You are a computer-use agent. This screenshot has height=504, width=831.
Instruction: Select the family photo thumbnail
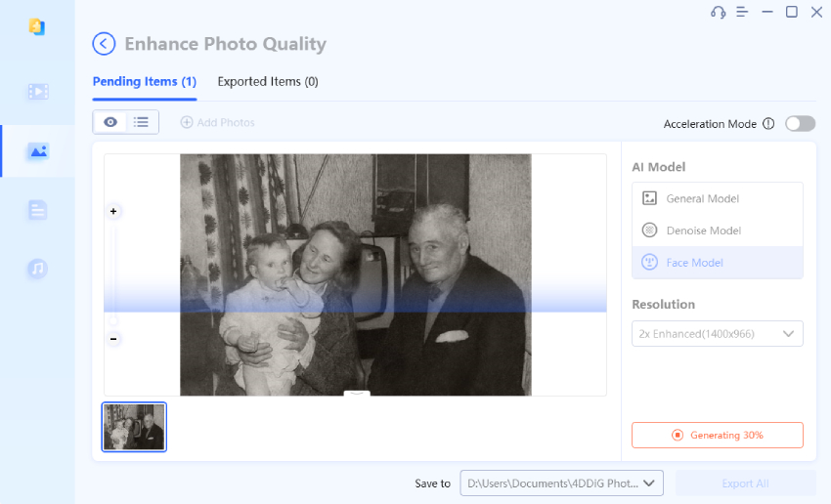[x=134, y=427]
